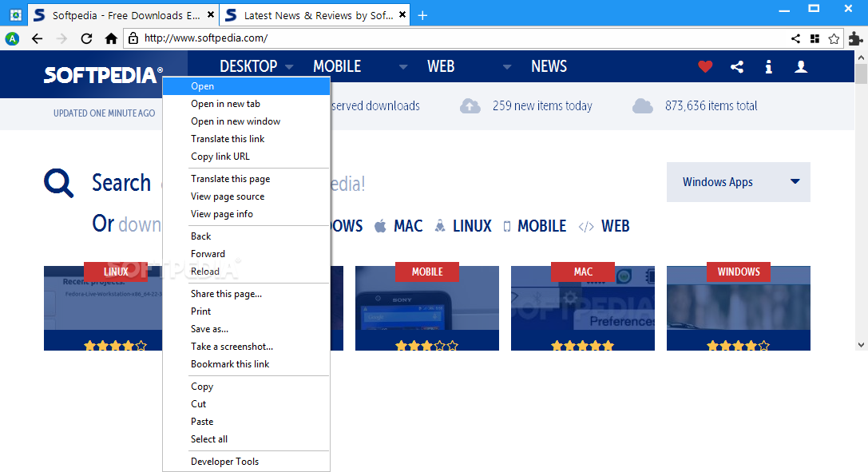Click the phone icon beside MOBILE

tap(506, 226)
